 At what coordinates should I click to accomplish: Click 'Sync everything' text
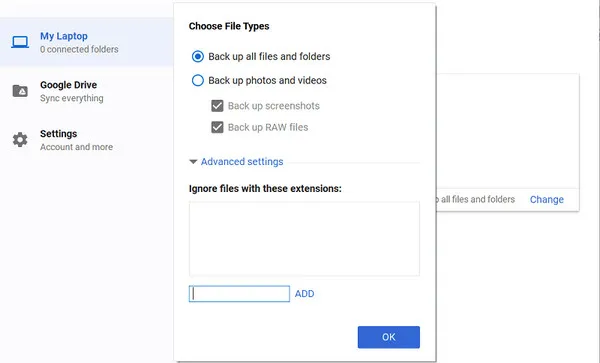[72, 98]
